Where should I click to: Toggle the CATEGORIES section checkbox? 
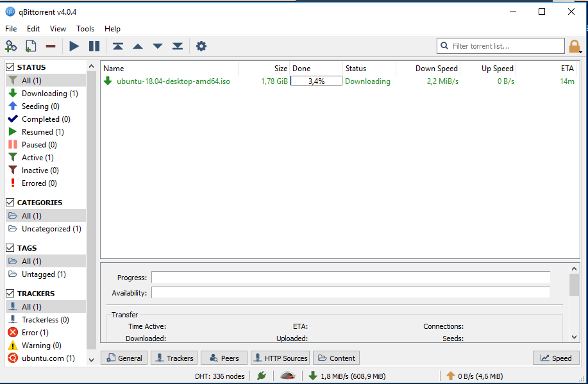10,203
